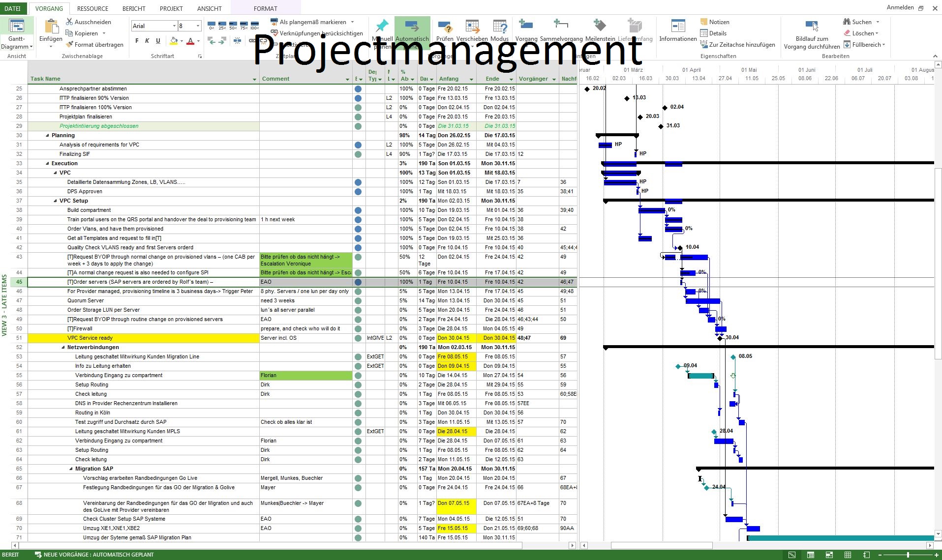This screenshot has width=942, height=560.
Task: Select the VPC Service ready task cell
Action: pos(143,338)
